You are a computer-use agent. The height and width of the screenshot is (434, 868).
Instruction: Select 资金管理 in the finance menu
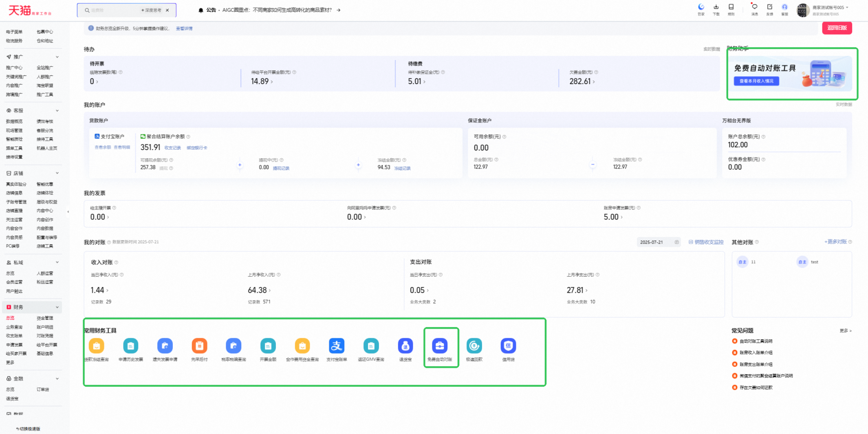(x=45, y=318)
